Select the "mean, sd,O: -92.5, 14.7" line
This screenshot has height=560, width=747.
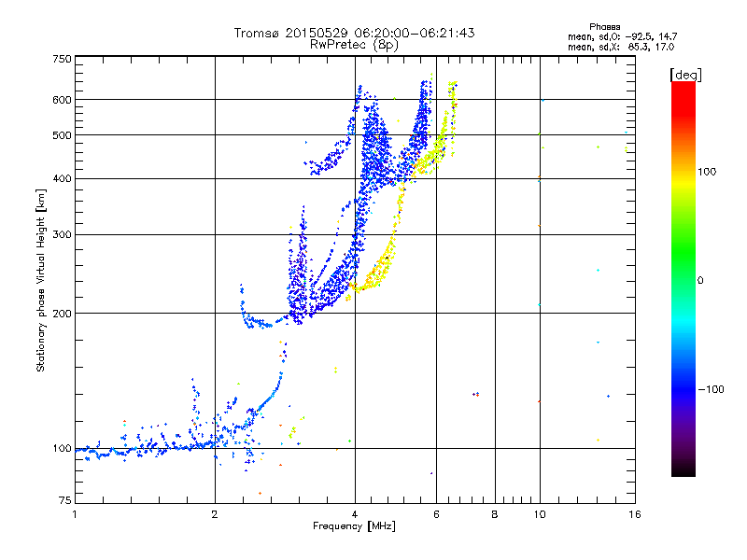pyautogui.click(x=622, y=36)
